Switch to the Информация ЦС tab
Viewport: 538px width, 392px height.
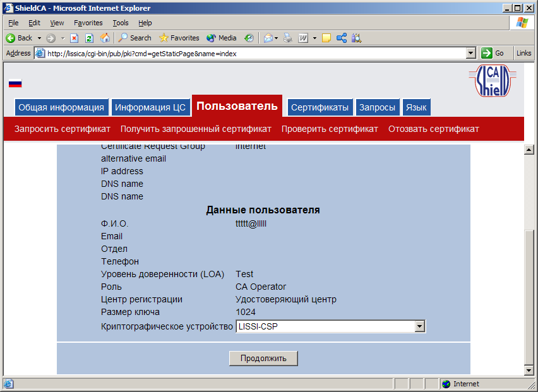pos(150,107)
